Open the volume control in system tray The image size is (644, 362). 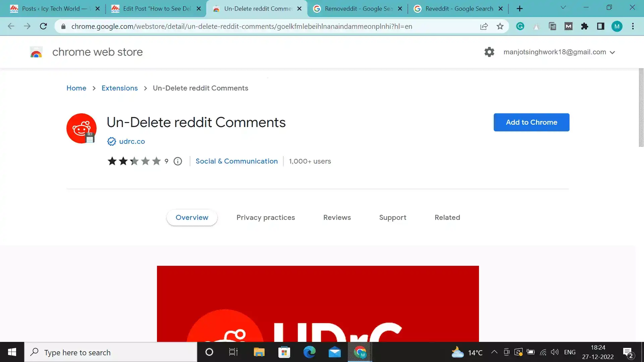(x=555, y=352)
